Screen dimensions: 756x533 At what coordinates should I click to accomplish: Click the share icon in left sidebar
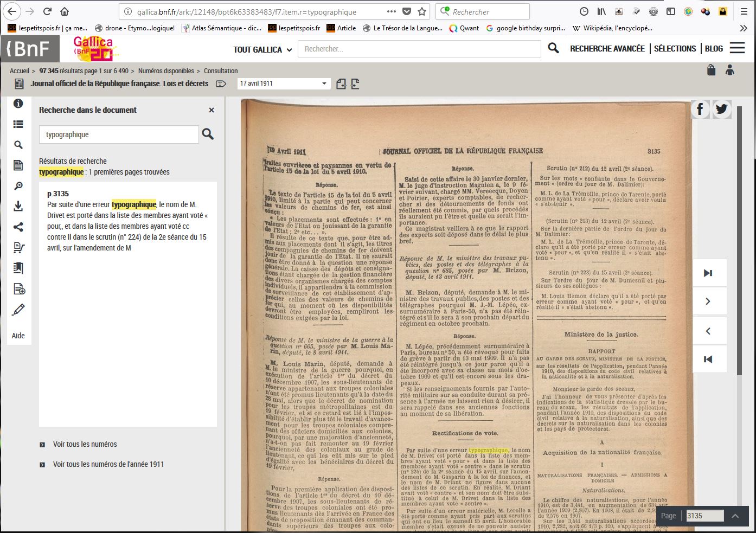[18, 227]
